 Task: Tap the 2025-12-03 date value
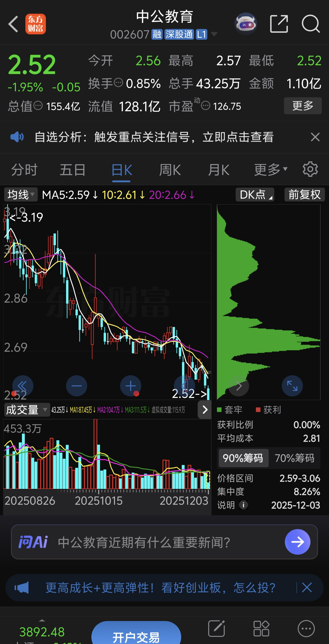coord(296,505)
